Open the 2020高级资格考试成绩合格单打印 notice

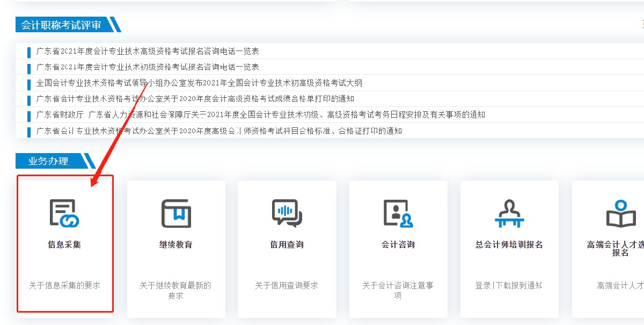(195, 99)
